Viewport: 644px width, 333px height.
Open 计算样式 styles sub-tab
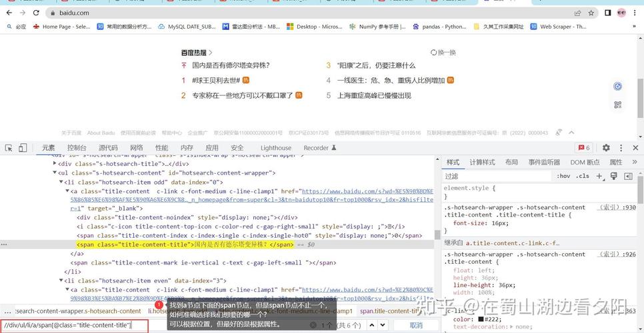coord(482,162)
